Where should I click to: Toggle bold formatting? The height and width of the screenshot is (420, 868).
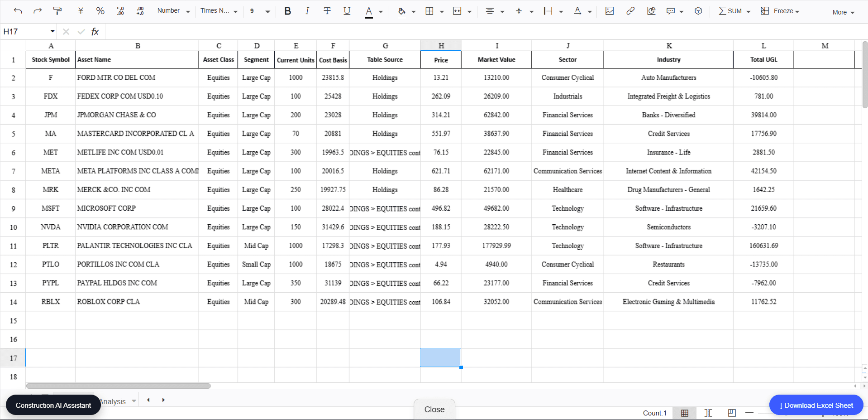point(287,10)
